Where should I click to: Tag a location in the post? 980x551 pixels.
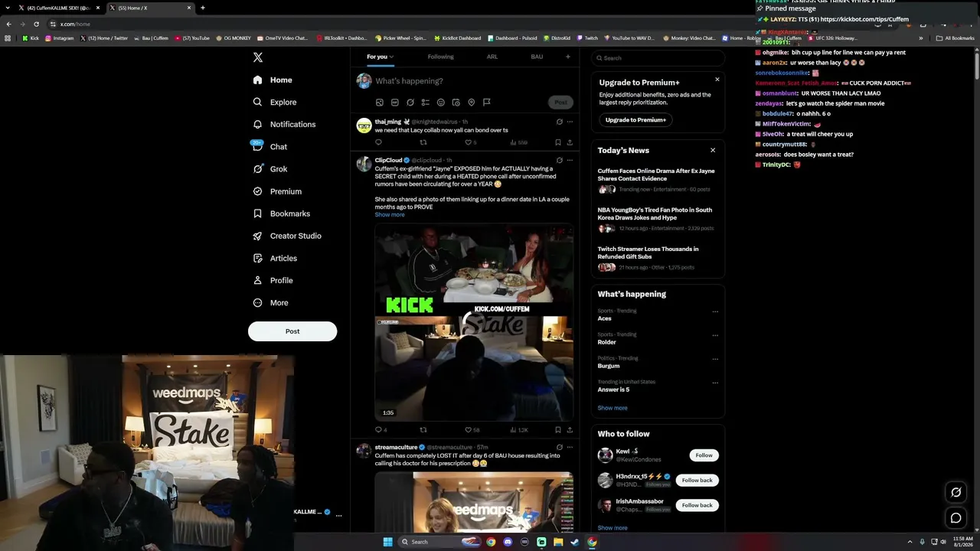pos(472,103)
